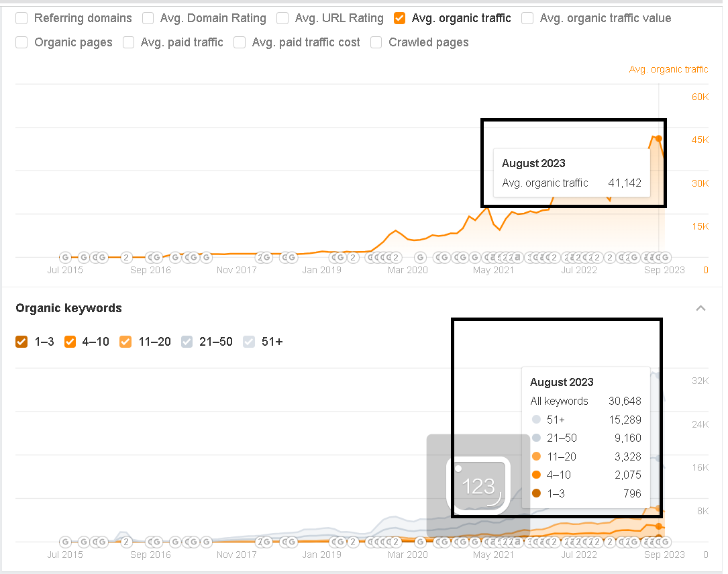The width and height of the screenshot is (728, 574).
Task: Click the G marker above Mar 2020 on traffic chart
Action: pyautogui.click(x=420, y=257)
